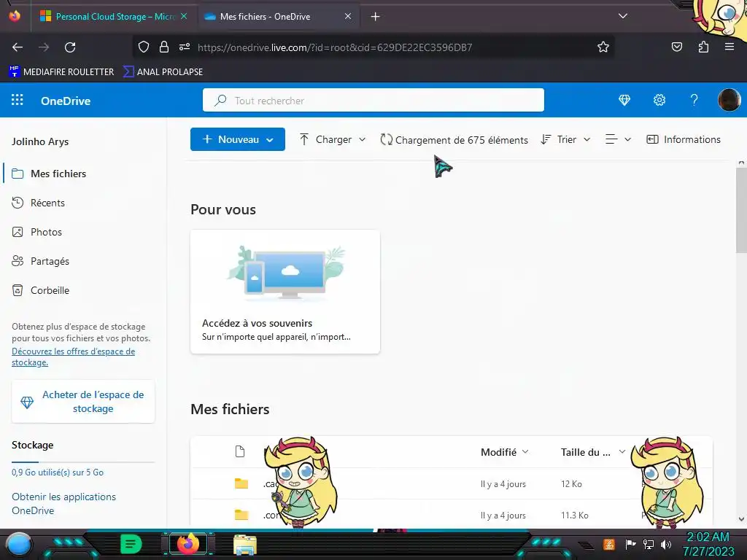Open the volume speaker tray icon
This screenshot has width=747, height=560.
(665, 544)
